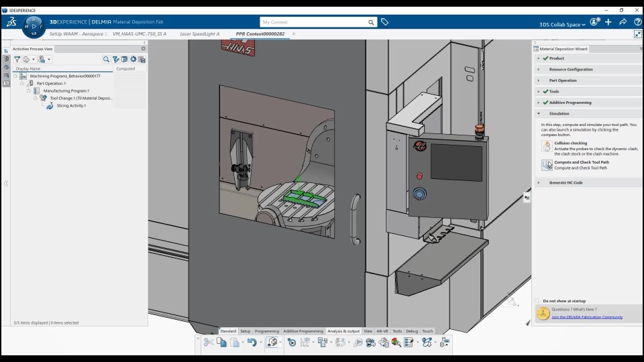The width and height of the screenshot is (644, 362).
Task: Expand the Tools wizard step
Action: tap(539, 92)
